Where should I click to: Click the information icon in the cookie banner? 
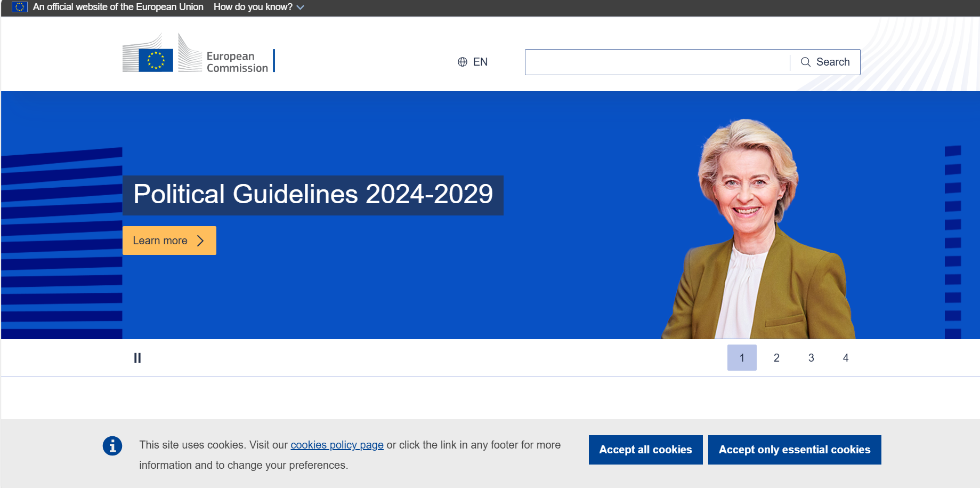pos(112,446)
